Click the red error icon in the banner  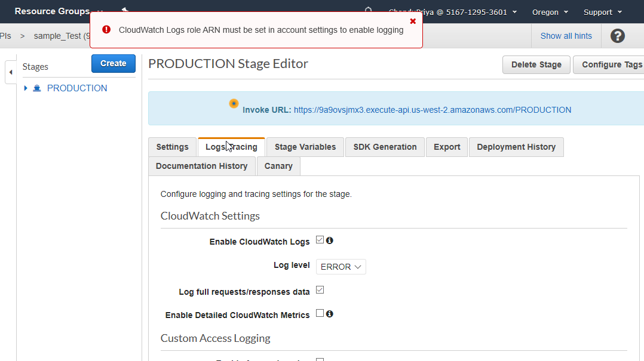(106, 29)
